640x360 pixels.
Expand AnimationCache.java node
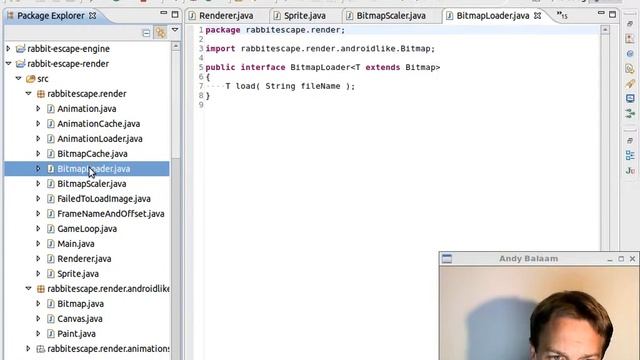(38, 124)
